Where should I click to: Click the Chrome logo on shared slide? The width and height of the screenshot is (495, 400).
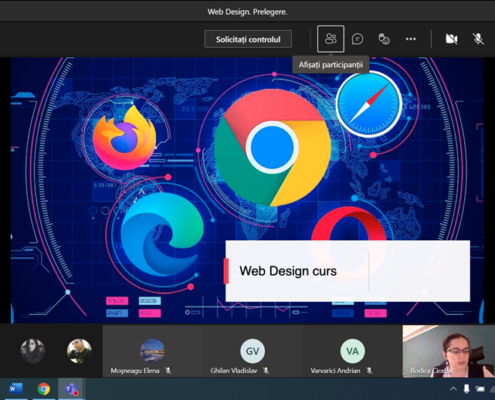point(272,147)
